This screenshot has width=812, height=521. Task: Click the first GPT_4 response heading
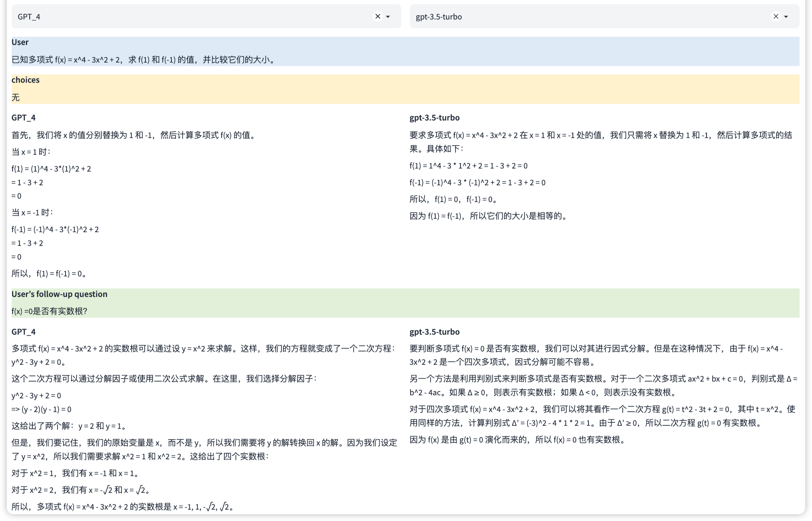pos(24,118)
